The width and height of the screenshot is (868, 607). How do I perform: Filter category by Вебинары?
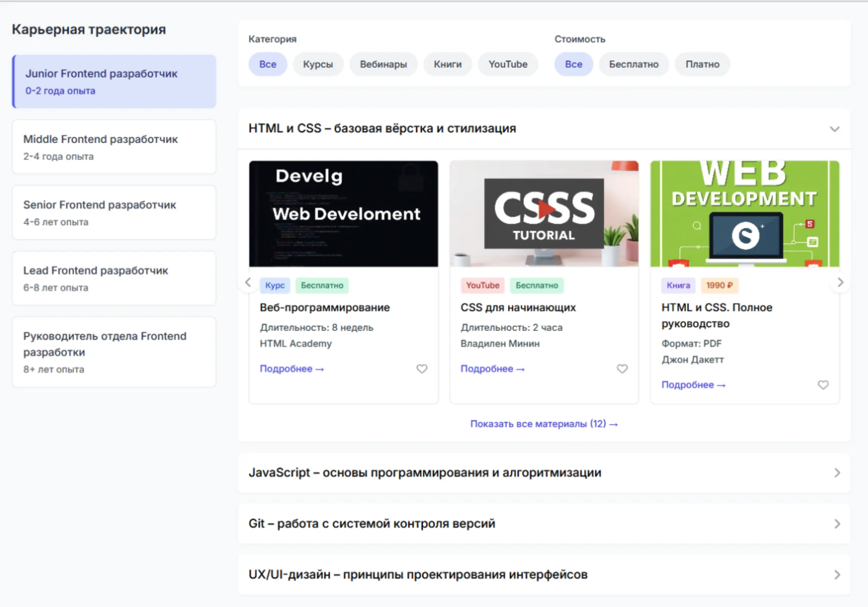[x=384, y=64]
